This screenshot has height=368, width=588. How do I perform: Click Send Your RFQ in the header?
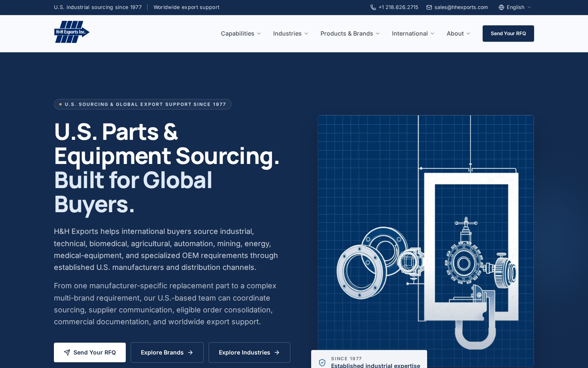pyautogui.click(x=508, y=34)
